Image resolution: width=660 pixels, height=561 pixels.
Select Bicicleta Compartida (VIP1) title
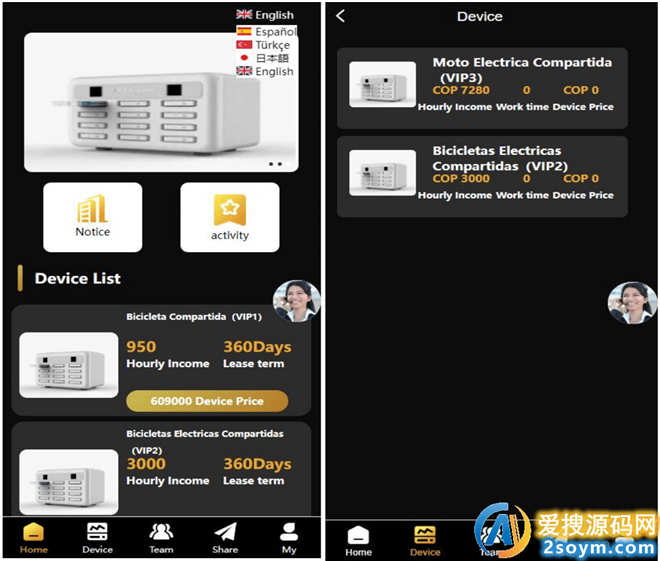(194, 316)
